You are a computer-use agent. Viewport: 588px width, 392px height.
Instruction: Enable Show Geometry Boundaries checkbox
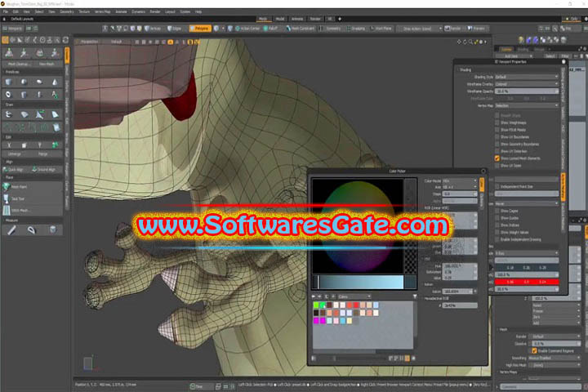tap(497, 144)
